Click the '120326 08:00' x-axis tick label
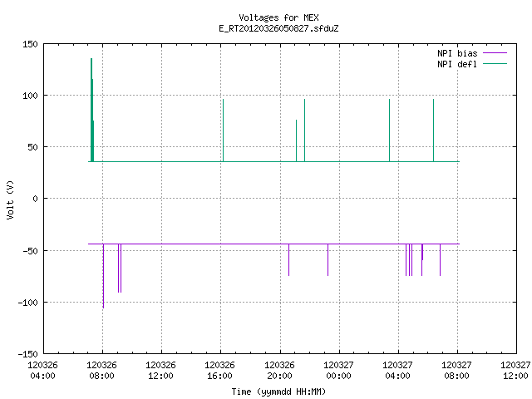532x399 pixels. point(101,371)
